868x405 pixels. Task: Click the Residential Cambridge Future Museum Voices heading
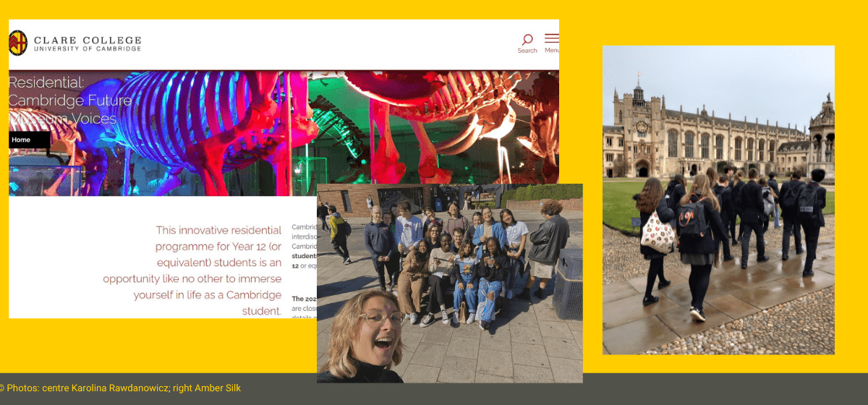pos(69,101)
